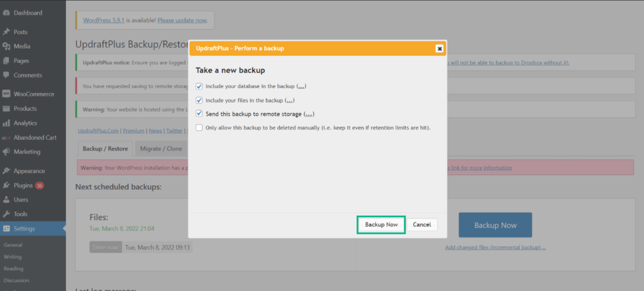Click the Users person icon

6,200
